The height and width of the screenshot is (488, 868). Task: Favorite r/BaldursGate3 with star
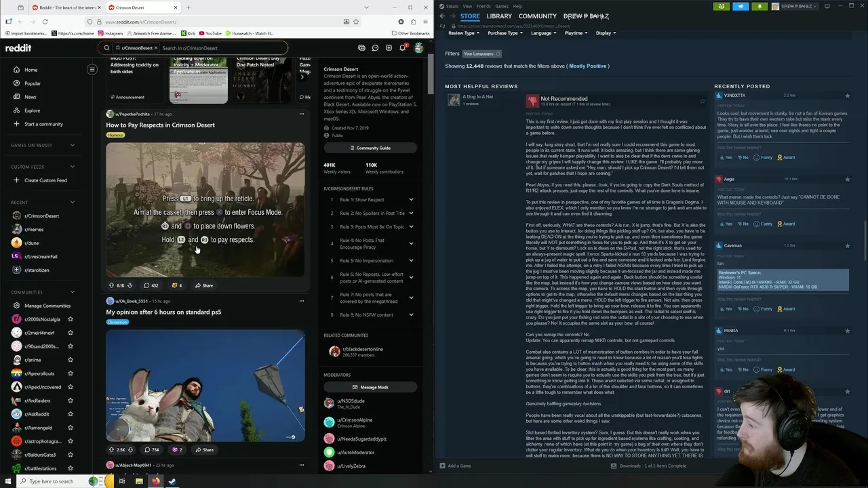point(71,455)
